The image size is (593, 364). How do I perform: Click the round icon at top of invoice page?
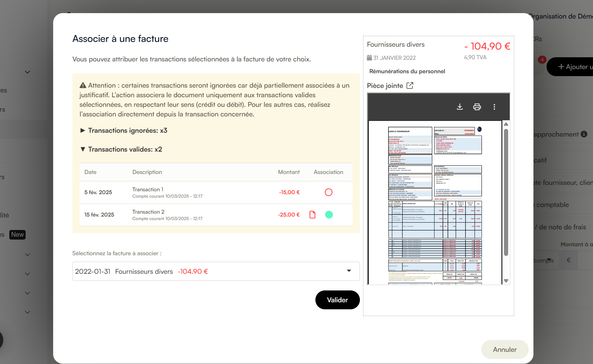click(479, 129)
